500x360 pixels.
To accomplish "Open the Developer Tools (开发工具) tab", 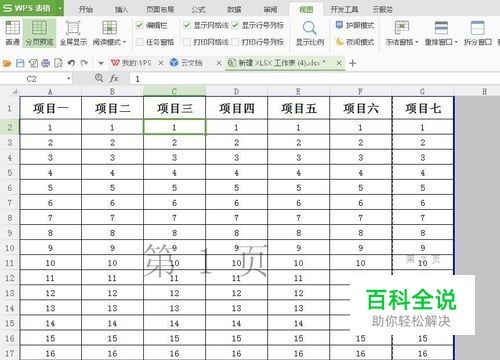I will tap(344, 9).
